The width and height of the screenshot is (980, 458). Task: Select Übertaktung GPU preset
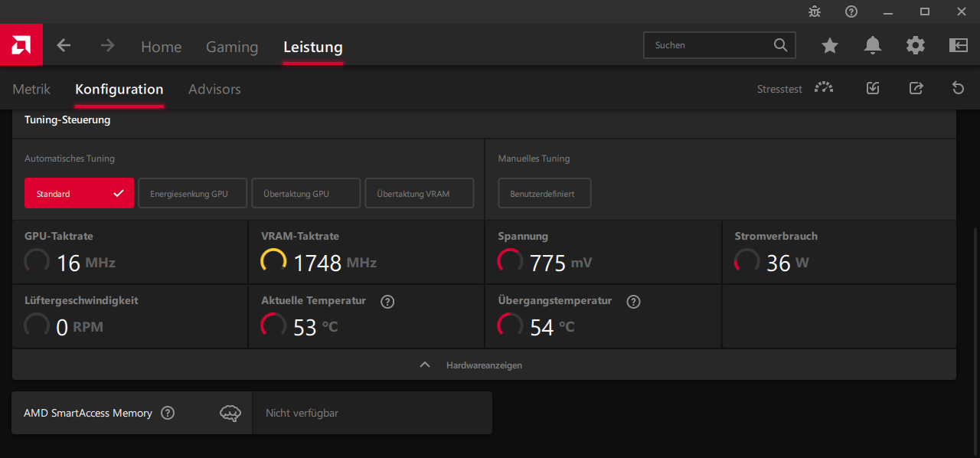point(306,193)
